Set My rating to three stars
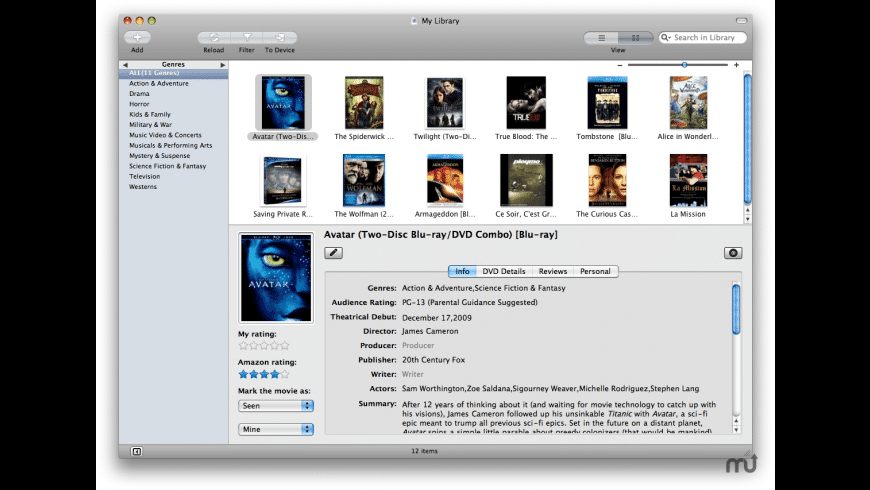This screenshot has width=870, height=490. pos(264,346)
